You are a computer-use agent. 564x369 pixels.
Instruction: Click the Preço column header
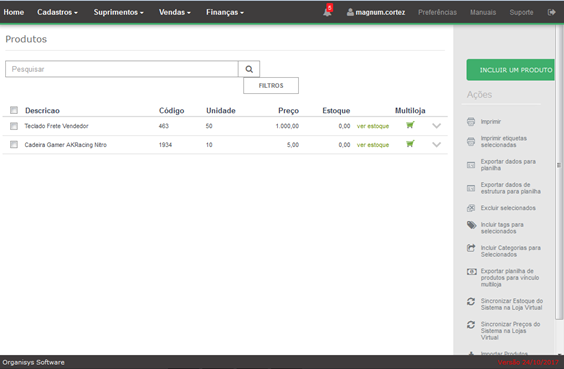pos(288,110)
